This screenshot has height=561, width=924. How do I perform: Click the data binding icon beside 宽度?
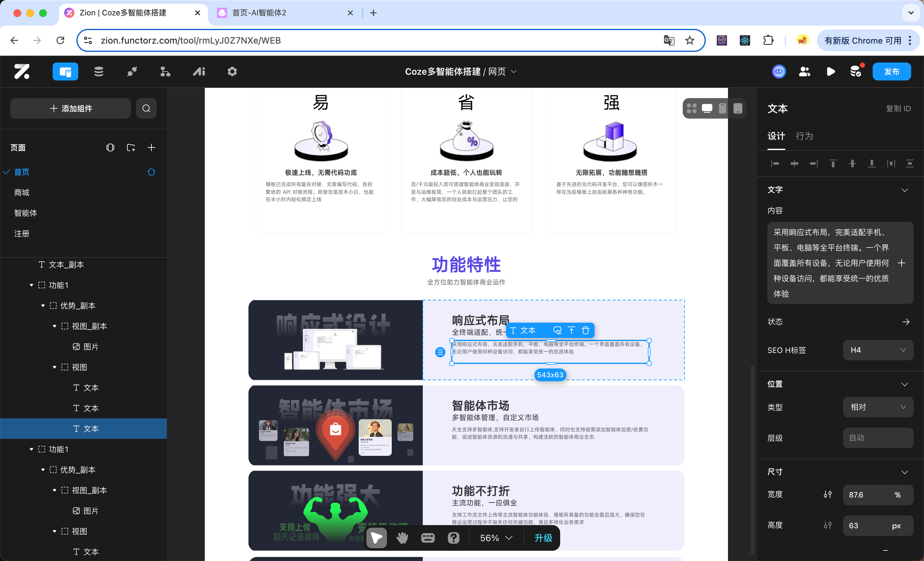828,494
